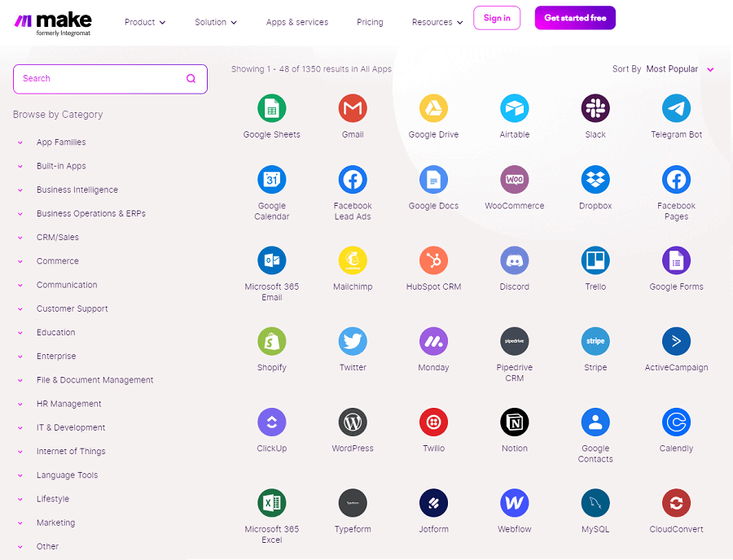Select the HubSpot CRM icon
This screenshot has height=560, width=733.
433,260
